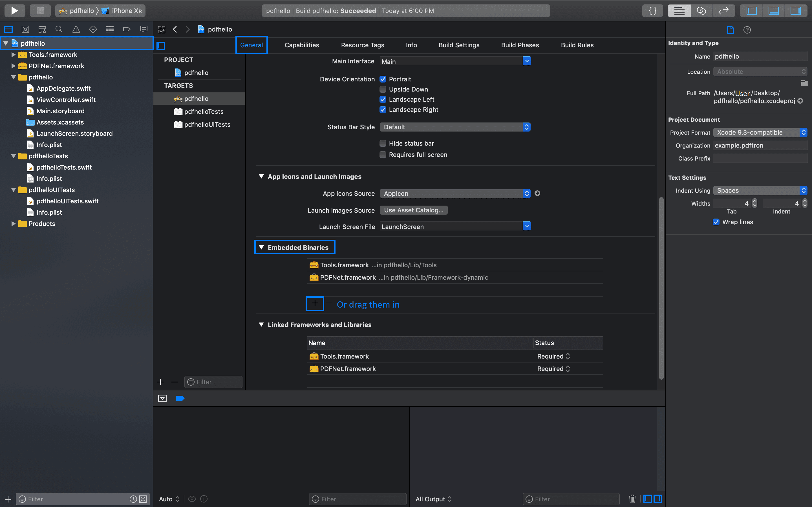Switch to the Build Settings tab
Viewport: 812px width, 507px height.
click(x=459, y=45)
